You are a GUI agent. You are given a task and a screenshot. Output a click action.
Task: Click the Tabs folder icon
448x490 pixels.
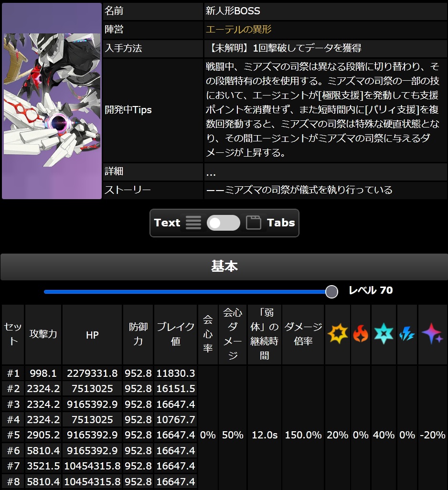click(x=253, y=223)
